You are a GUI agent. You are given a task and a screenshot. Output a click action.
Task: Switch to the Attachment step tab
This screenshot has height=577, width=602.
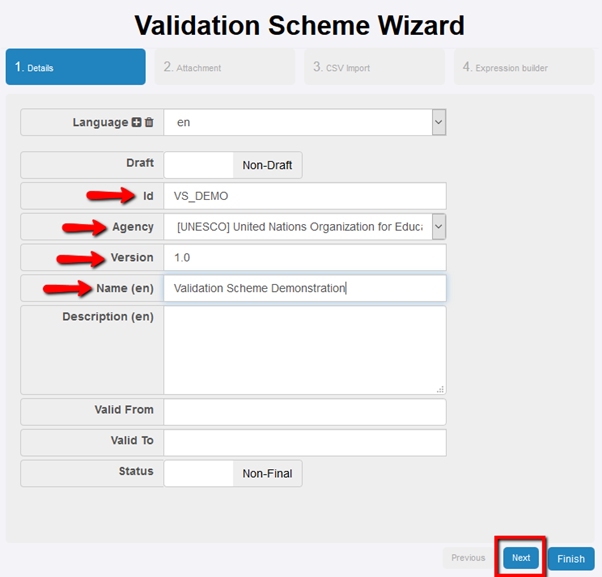[225, 67]
